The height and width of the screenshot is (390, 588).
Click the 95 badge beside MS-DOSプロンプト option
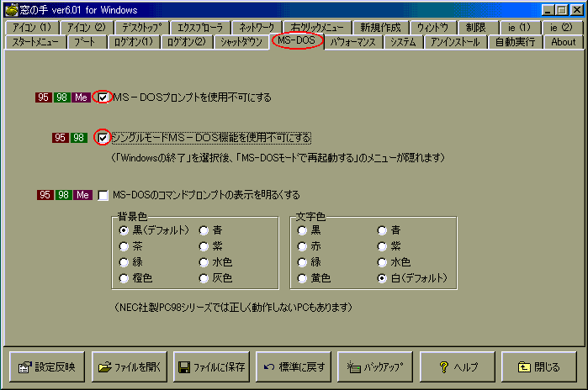click(x=44, y=97)
